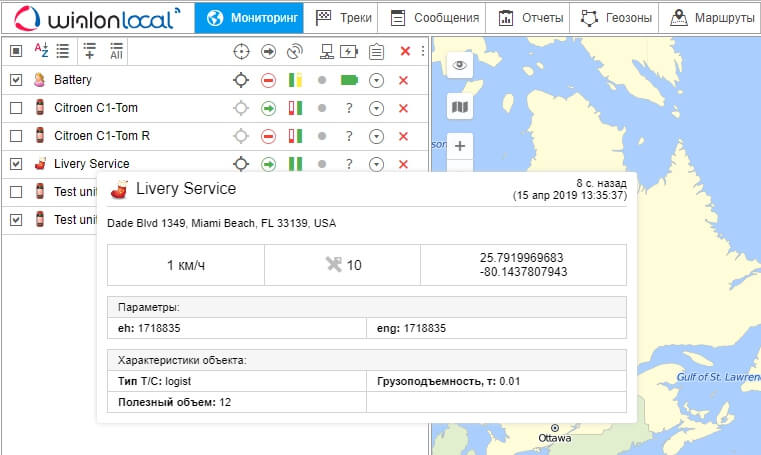This screenshot has height=455, width=761.
Task: Toggle the select-all checkbox in list header
Action: click(16, 51)
